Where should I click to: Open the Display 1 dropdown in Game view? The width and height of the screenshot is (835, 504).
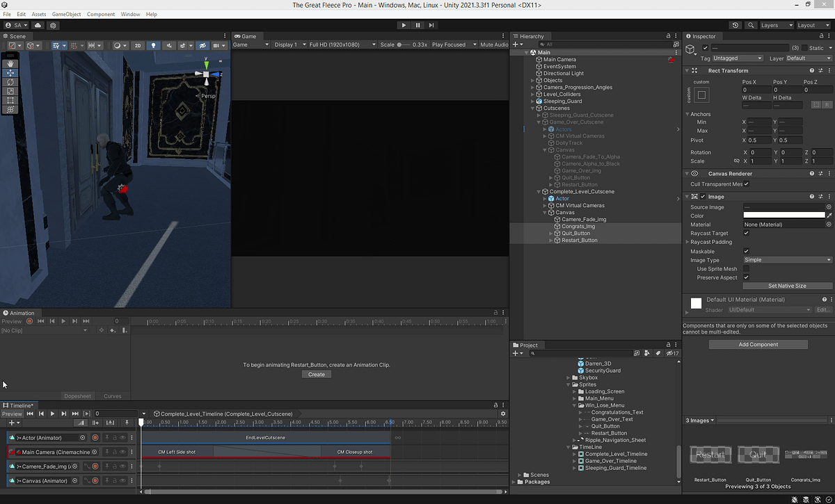point(286,44)
